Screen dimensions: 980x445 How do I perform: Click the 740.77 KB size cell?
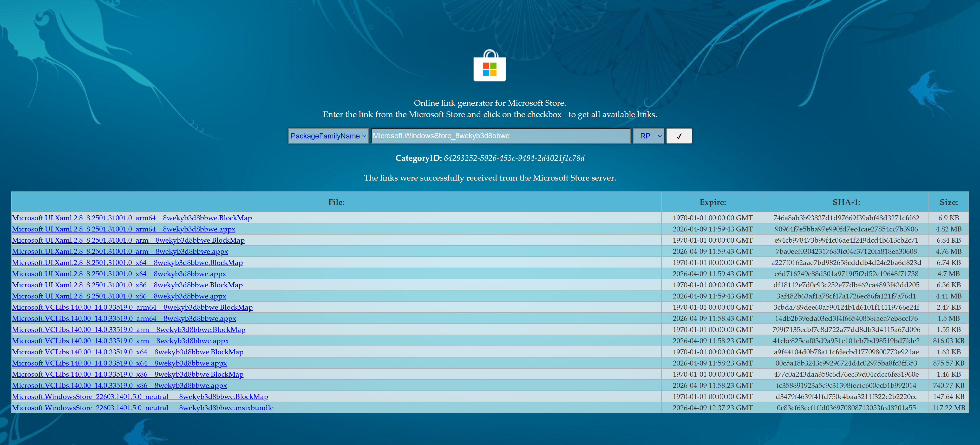point(949,385)
